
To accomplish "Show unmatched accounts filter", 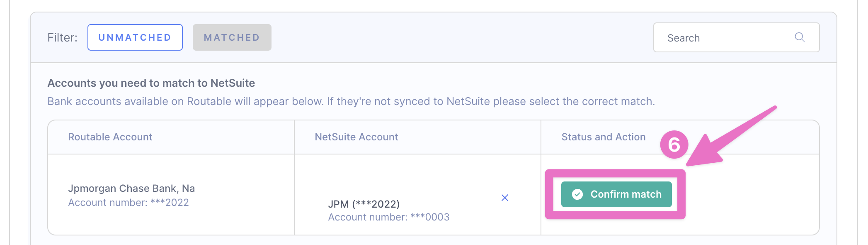I will 135,37.
